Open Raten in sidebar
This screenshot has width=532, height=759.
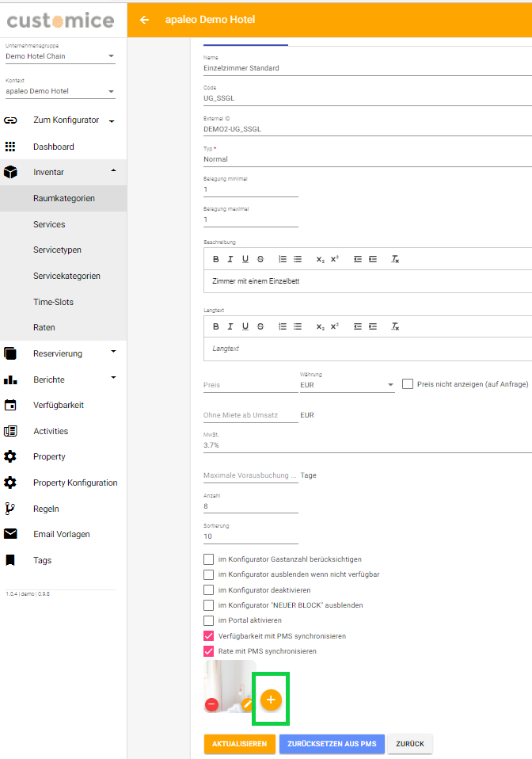tap(63, 327)
